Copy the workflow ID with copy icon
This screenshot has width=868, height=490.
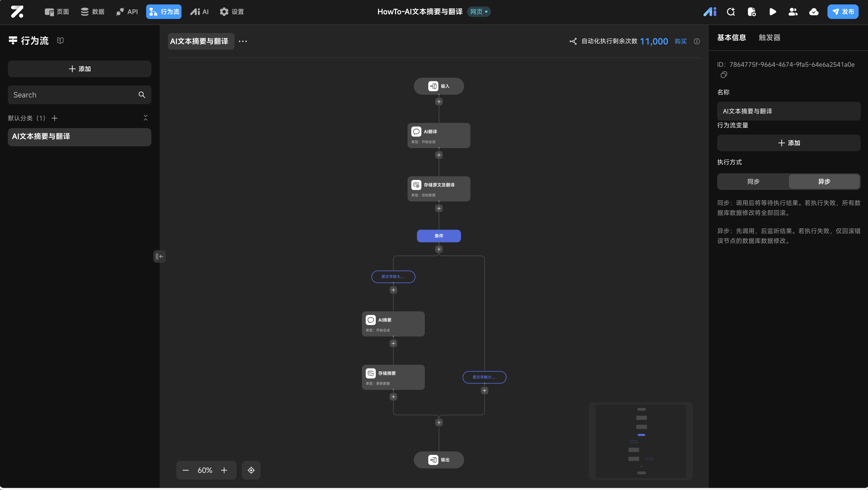pos(723,75)
